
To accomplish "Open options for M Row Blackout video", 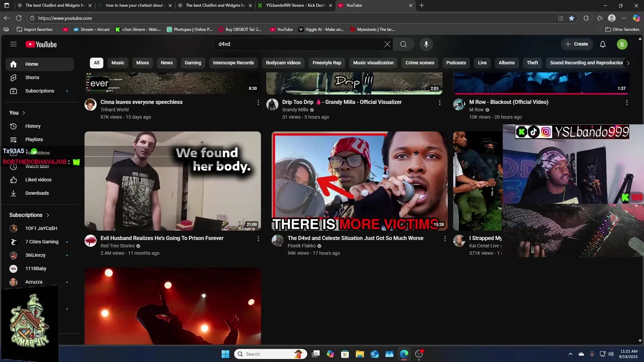I will (626, 103).
